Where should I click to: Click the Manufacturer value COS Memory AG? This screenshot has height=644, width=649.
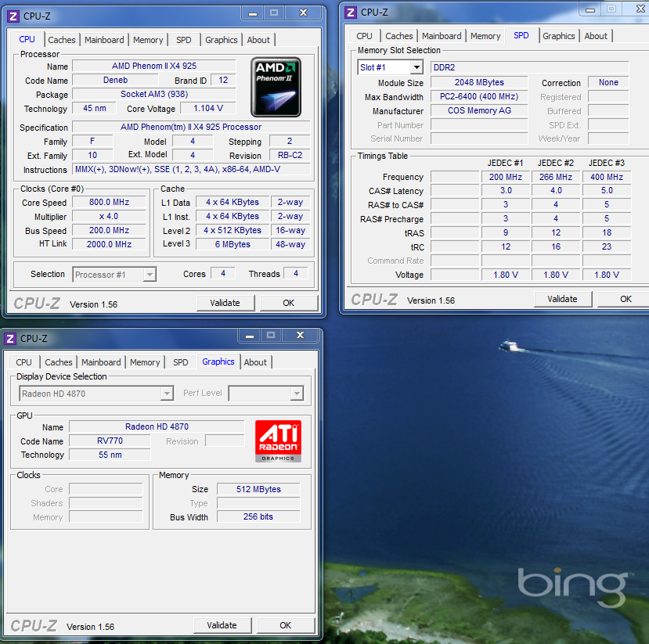coord(479,110)
